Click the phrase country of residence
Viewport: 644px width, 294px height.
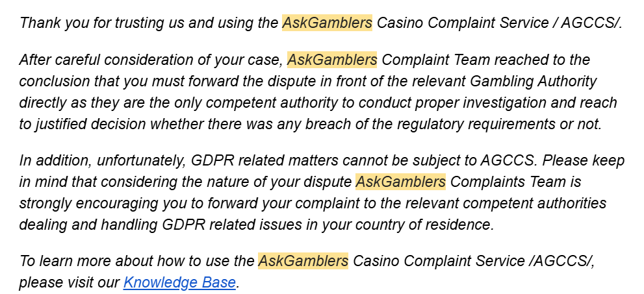424,225
